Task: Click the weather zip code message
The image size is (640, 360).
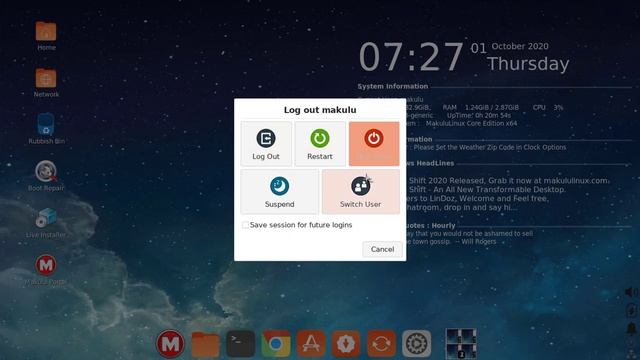Action: tap(490, 147)
